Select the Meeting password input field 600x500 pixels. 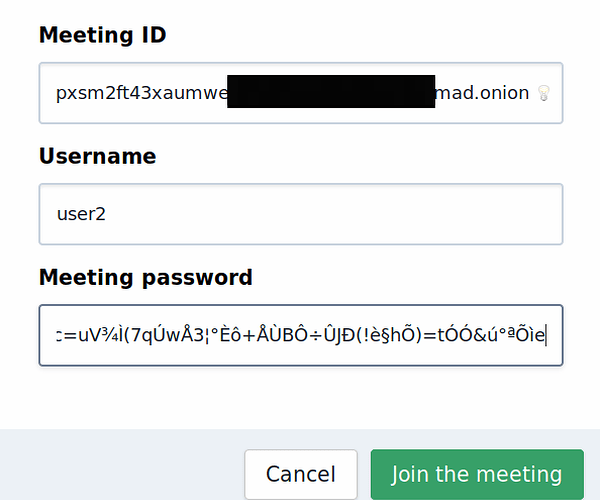point(300,335)
